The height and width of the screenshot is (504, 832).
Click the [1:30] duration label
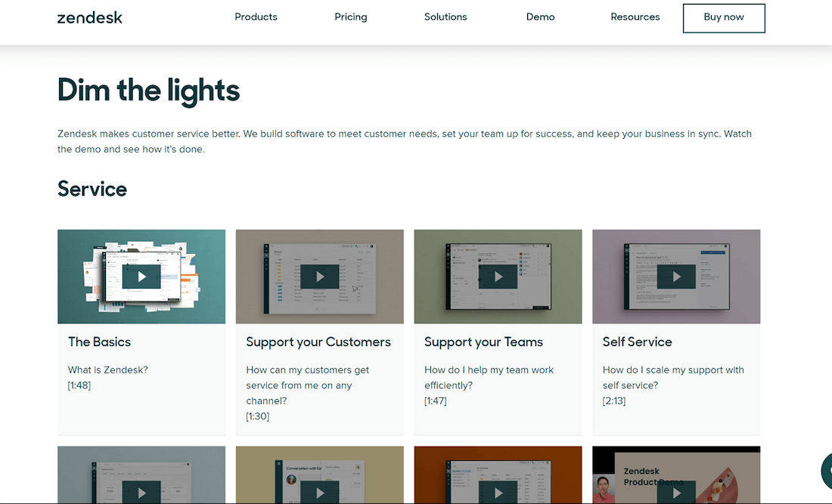click(257, 416)
